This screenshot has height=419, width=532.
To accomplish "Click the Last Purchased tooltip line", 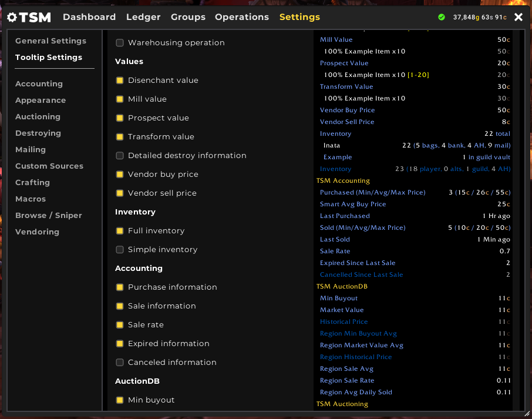I will pyautogui.click(x=415, y=216).
